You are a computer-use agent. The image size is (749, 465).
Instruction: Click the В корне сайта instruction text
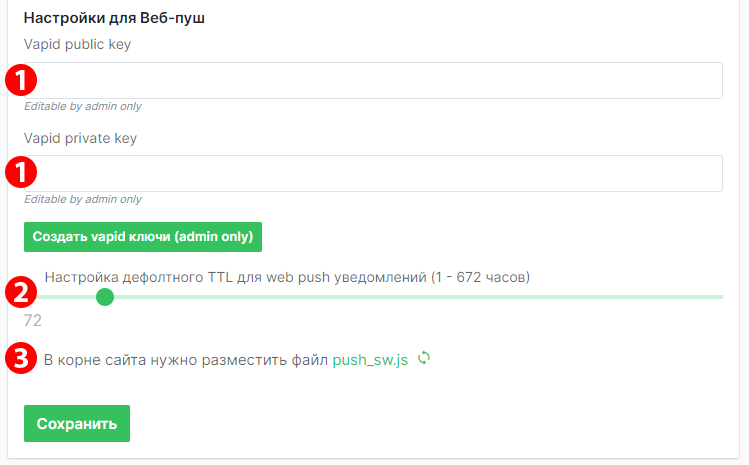186,359
